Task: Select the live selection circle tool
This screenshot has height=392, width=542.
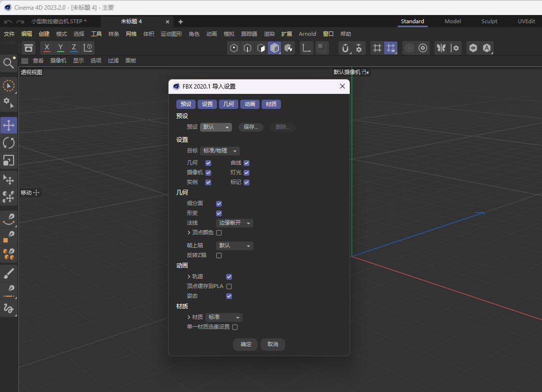Action: click(x=9, y=86)
